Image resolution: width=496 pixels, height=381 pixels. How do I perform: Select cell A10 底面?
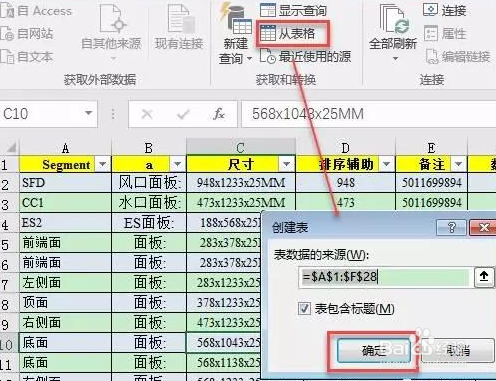(65, 343)
